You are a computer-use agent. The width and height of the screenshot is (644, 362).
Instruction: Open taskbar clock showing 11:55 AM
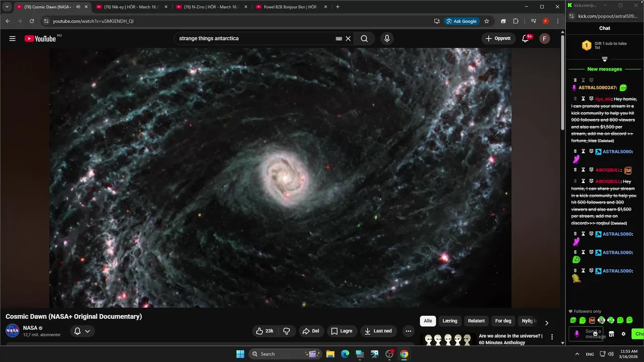[629, 354]
